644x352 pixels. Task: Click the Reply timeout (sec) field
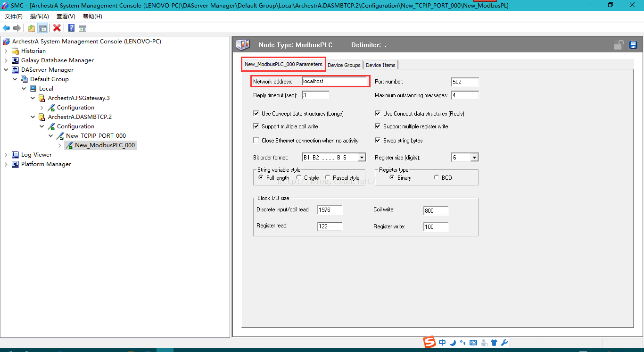[x=315, y=95]
